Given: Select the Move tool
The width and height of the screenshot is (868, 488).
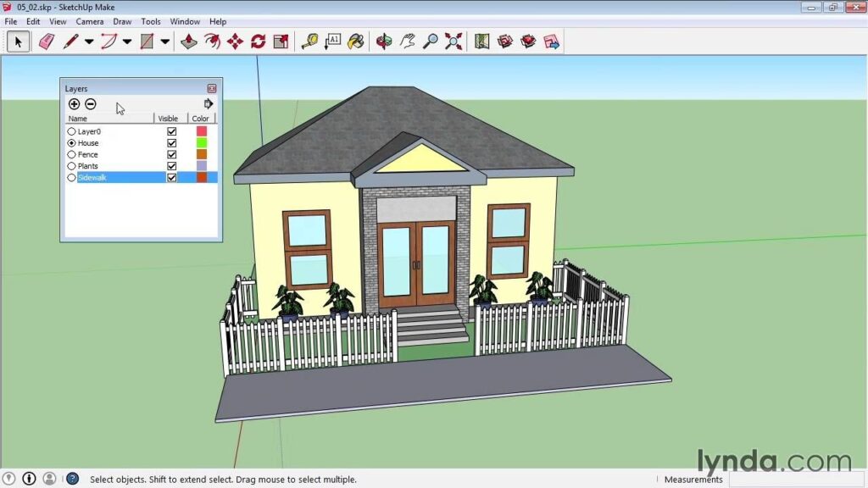Looking at the screenshot, I should (x=234, y=40).
